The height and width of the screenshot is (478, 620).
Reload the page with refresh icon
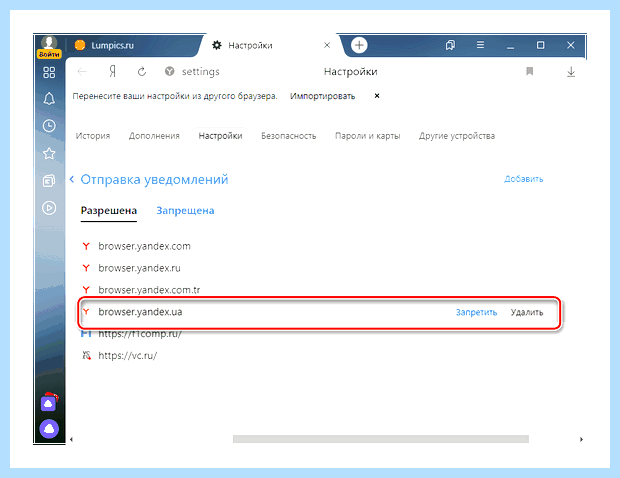coord(142,72)
